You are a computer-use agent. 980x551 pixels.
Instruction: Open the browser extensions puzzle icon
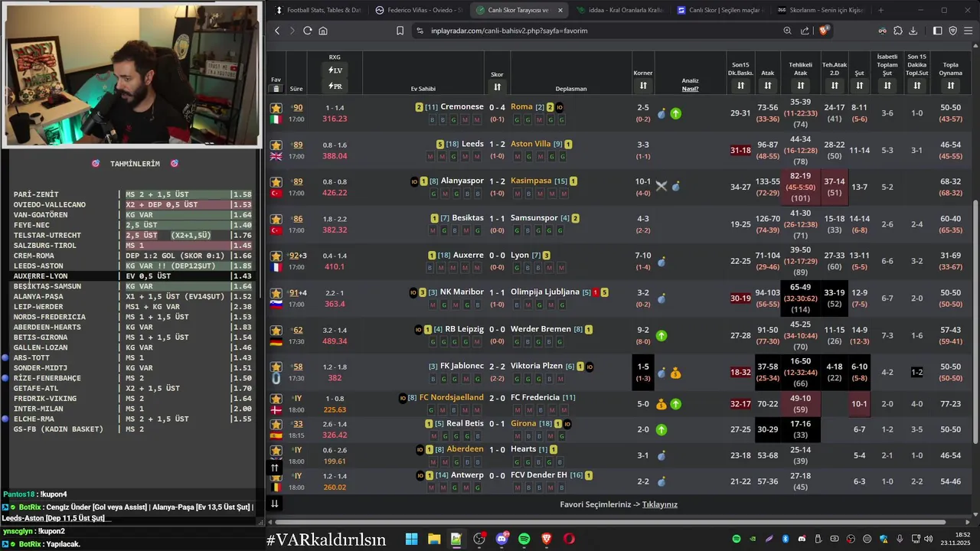[898, 31]
